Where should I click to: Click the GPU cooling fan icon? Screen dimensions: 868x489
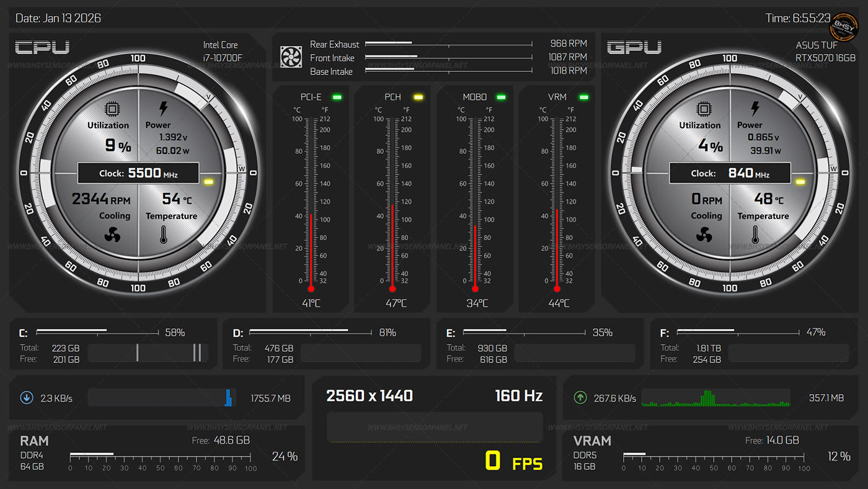[x=704, y=235]
